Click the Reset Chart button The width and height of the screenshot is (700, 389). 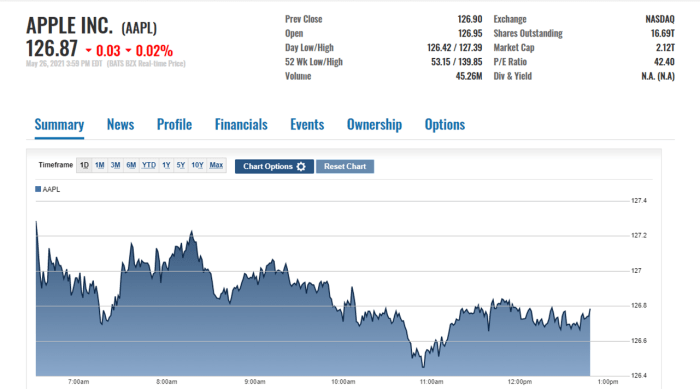click(345, 167)
